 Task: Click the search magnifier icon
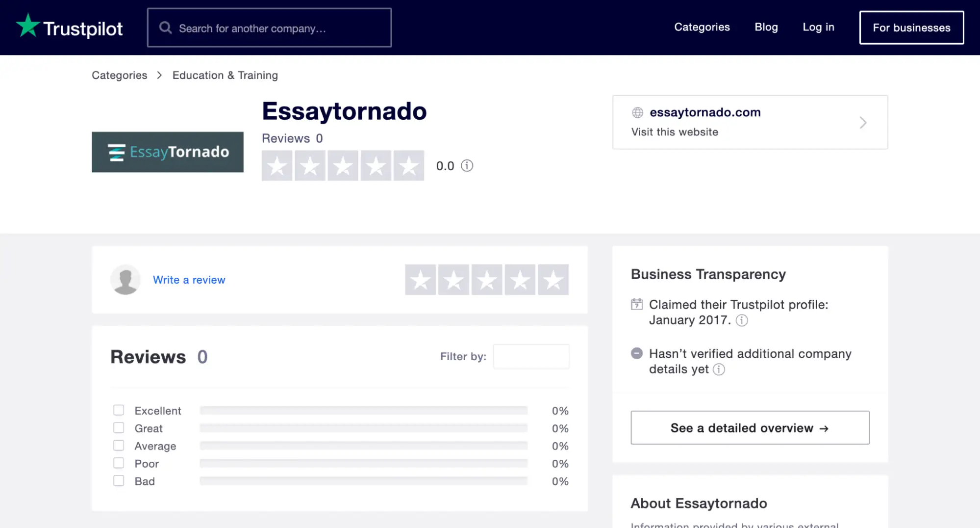pyautogui.click(x=166, y=27)
